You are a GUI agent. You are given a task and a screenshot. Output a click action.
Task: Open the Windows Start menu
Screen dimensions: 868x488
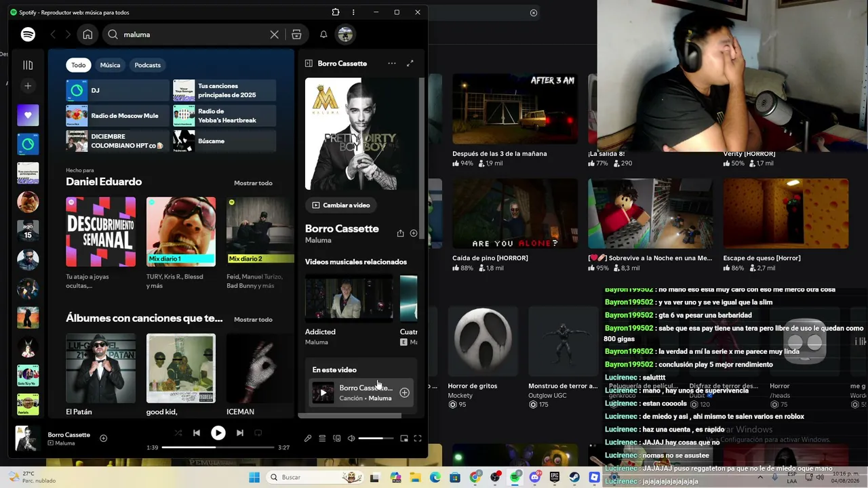pos(254,477)
